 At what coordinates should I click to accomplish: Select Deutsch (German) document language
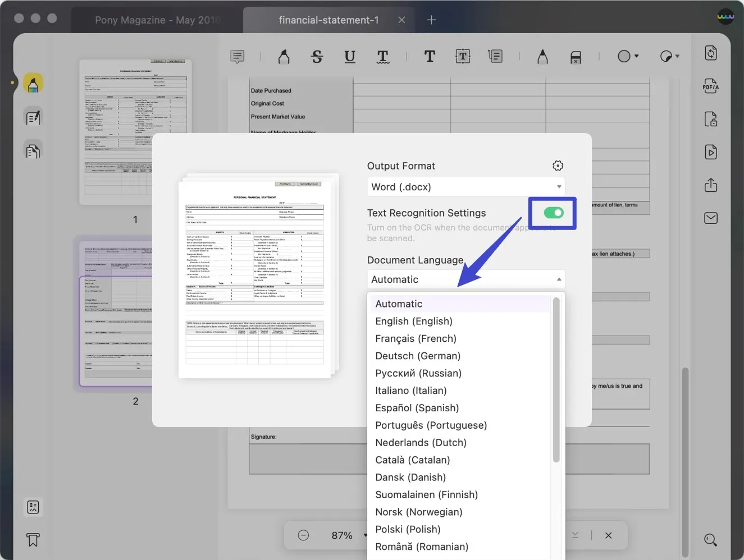pyautogui.click(x=418, y=356)
